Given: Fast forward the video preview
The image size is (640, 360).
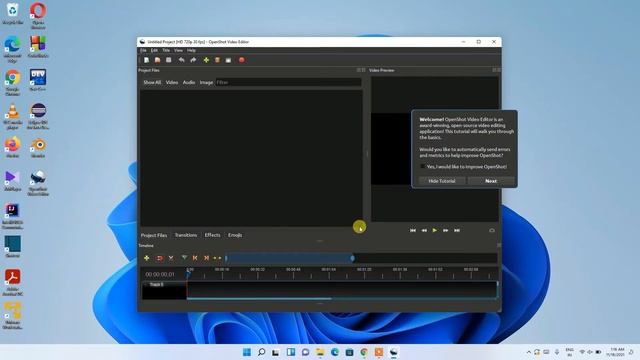Looking at the screenshot, I should click(x=446, y=231).
